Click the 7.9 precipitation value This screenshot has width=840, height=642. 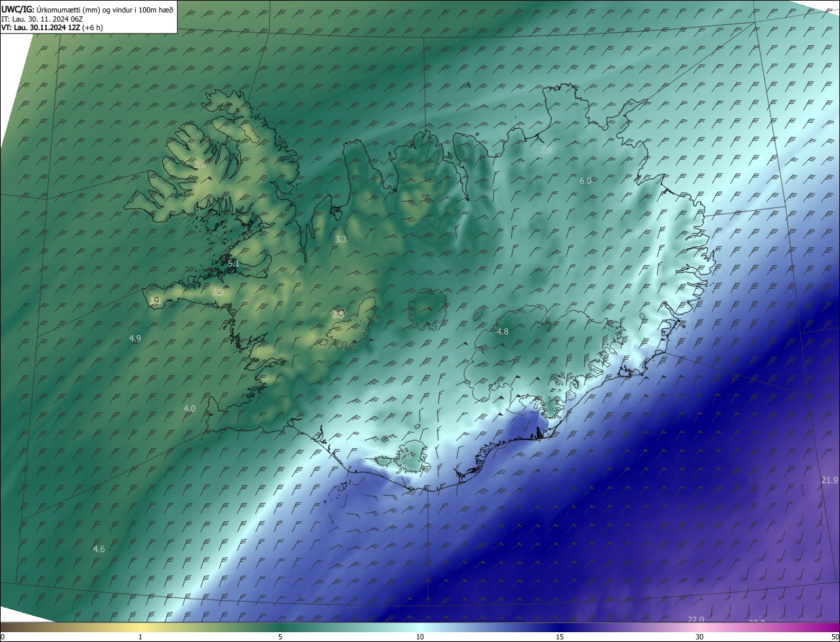[x=546, y=150]
